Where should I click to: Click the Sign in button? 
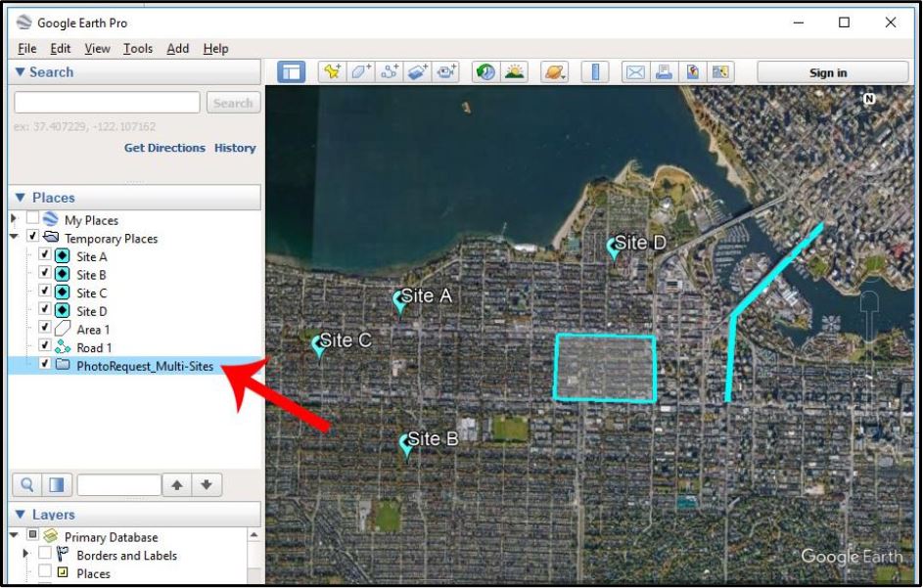pyautogui.click(x=832, y=72)
